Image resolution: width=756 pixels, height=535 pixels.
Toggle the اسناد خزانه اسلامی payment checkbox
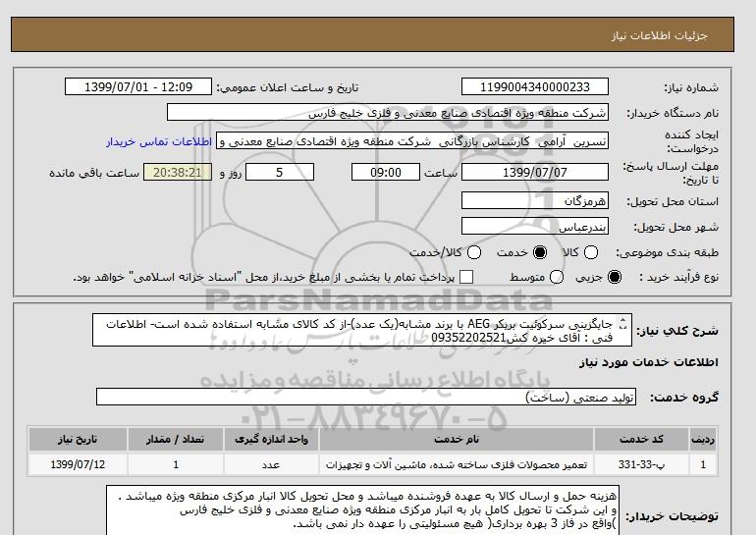coord(466,277)
